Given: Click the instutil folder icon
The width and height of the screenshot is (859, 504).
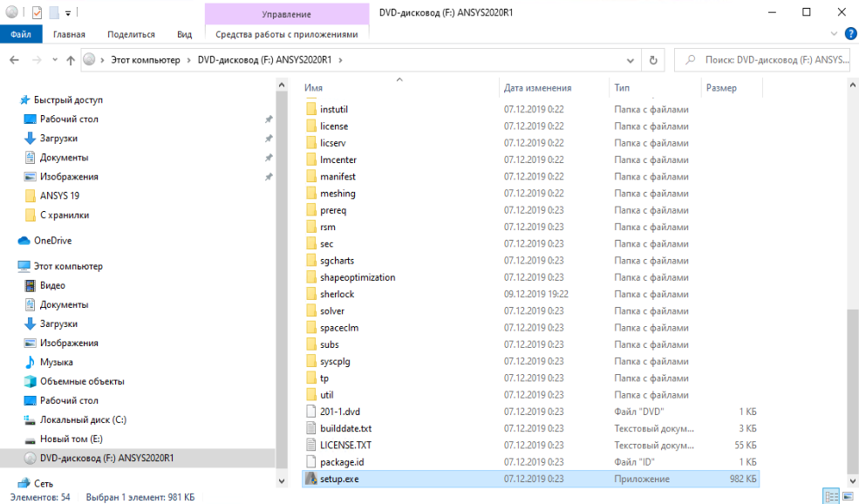Looking at the screenshot, I should pyautogui.click(x=311, y=109).
